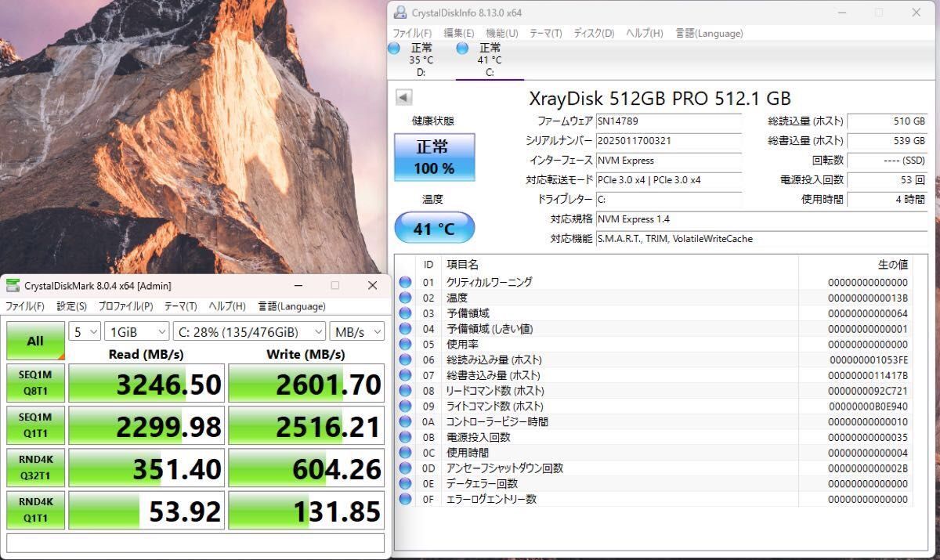Click status orb for アンセーフシャットダウン回数 row

coord(405,468)
